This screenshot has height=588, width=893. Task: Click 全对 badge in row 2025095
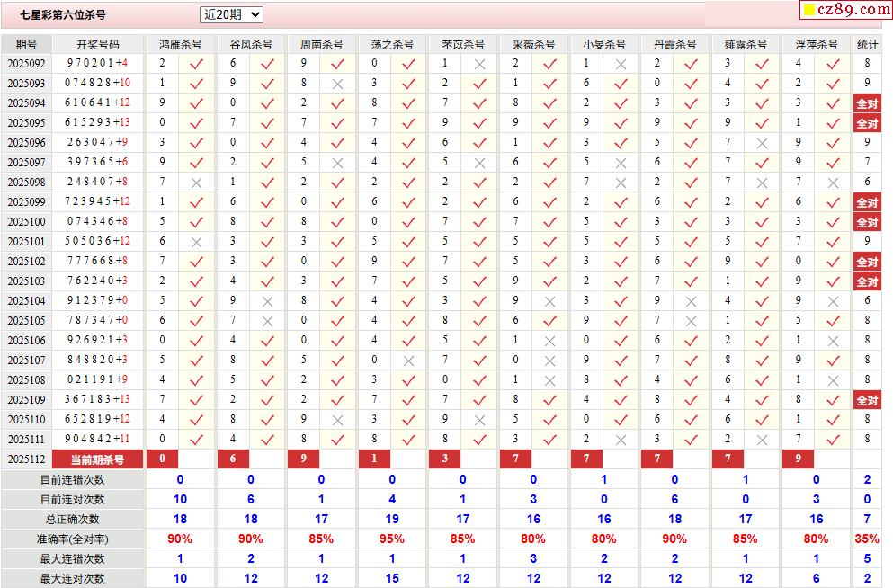point(867,123)
